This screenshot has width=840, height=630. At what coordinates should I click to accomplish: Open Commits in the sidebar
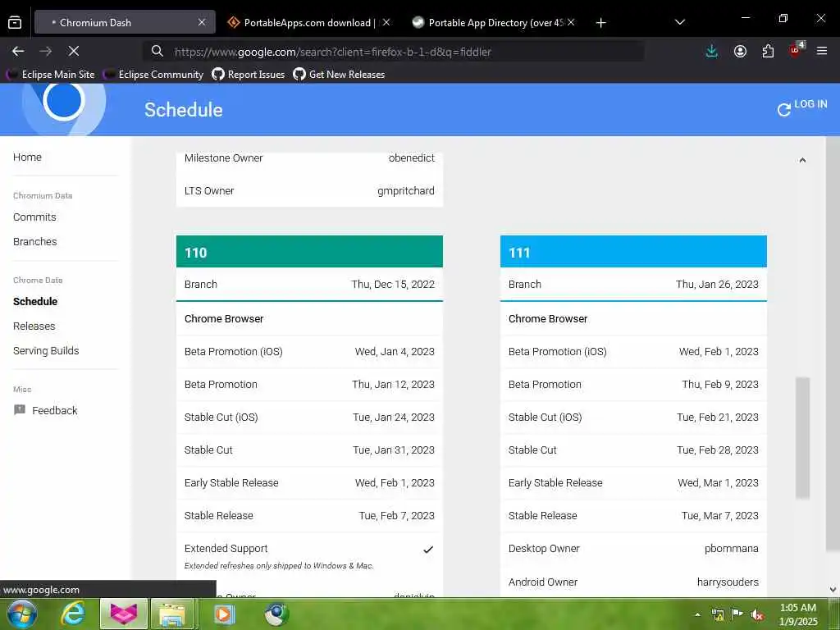pyautogui.click(x=34, y=217)
